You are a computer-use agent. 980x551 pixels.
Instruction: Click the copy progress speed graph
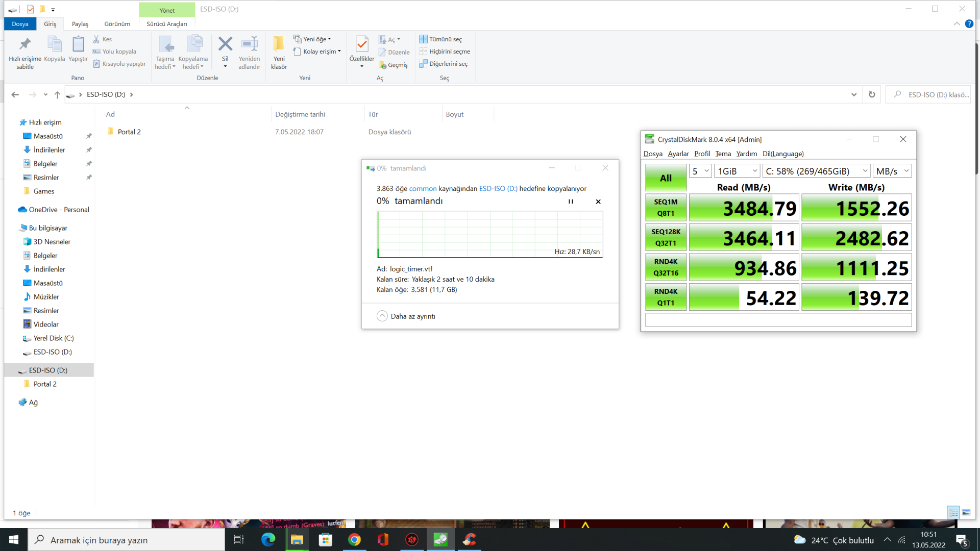489,234
